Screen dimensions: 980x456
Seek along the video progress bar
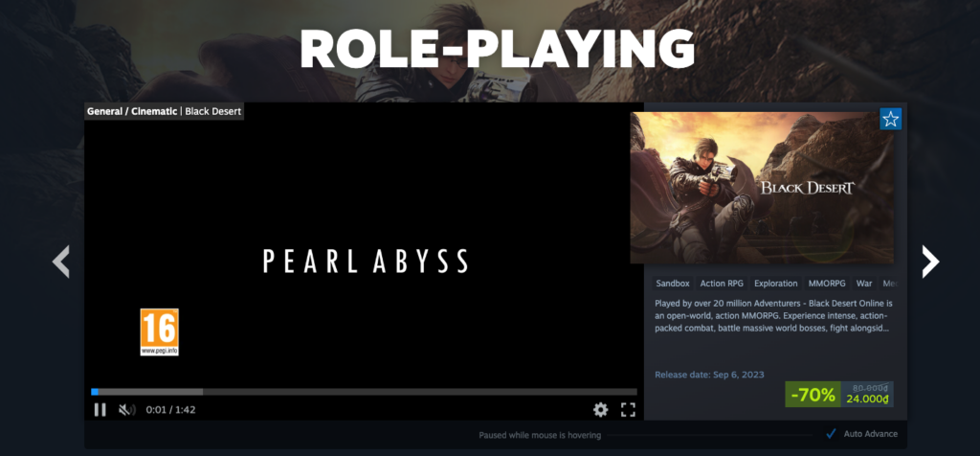coord(364,392)
